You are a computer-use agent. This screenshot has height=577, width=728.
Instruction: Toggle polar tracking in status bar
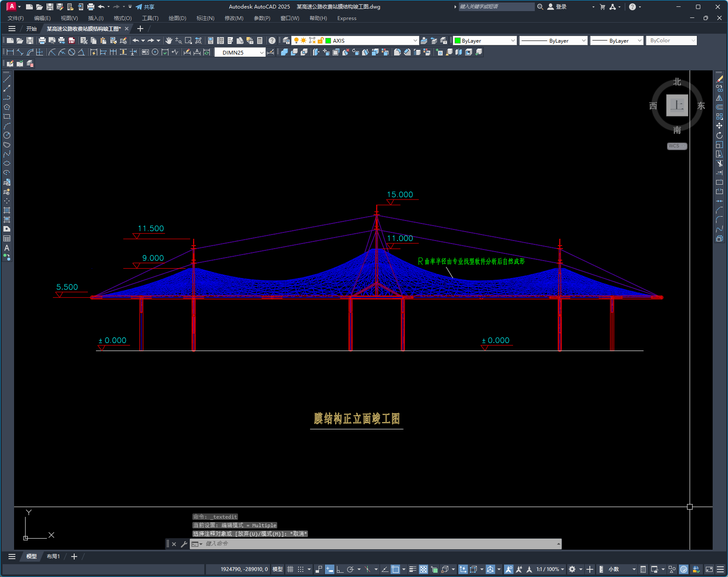[x=351, y=569]
